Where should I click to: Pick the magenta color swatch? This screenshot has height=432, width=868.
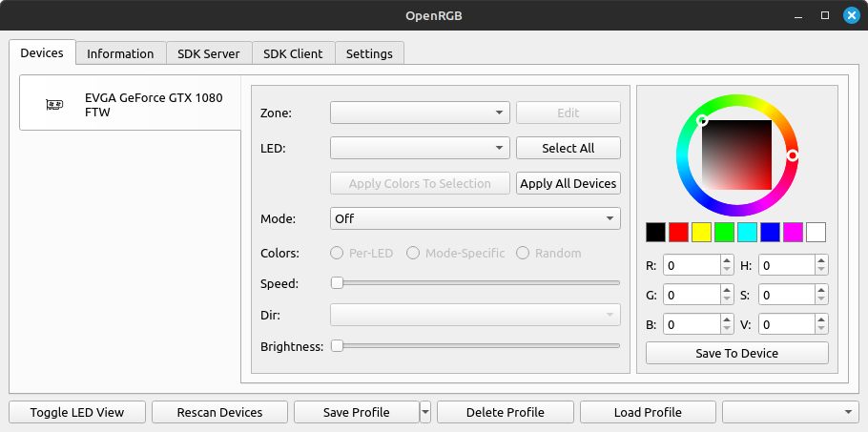click(793, 233)
